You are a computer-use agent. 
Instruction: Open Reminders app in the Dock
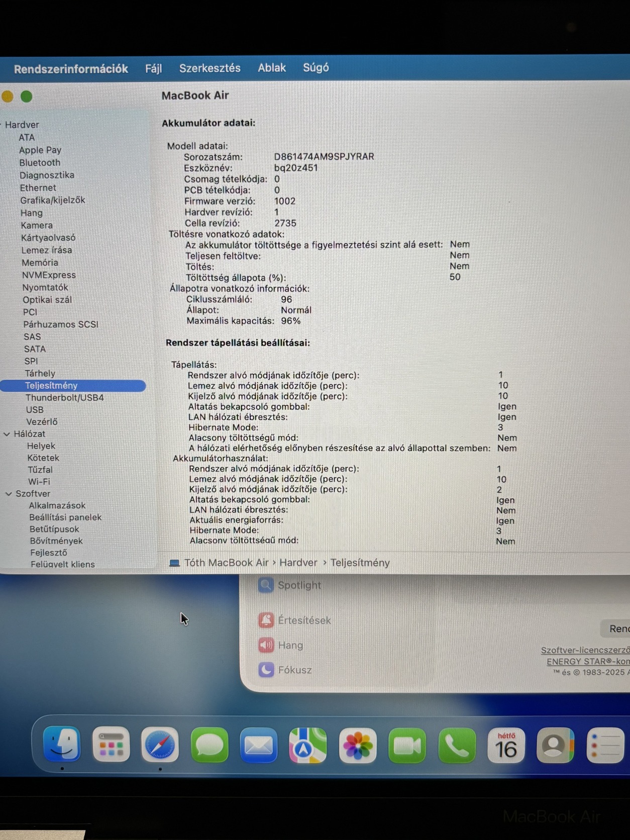[x=605, y=746]
